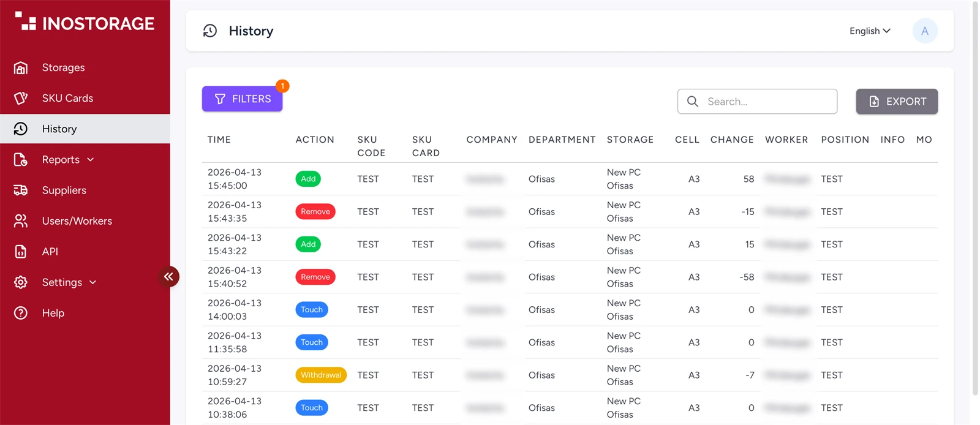Click the Remove badge at 15:43:35
This screenshot has width=980, height=425.
pyautogui.click(x=315, y=212)
